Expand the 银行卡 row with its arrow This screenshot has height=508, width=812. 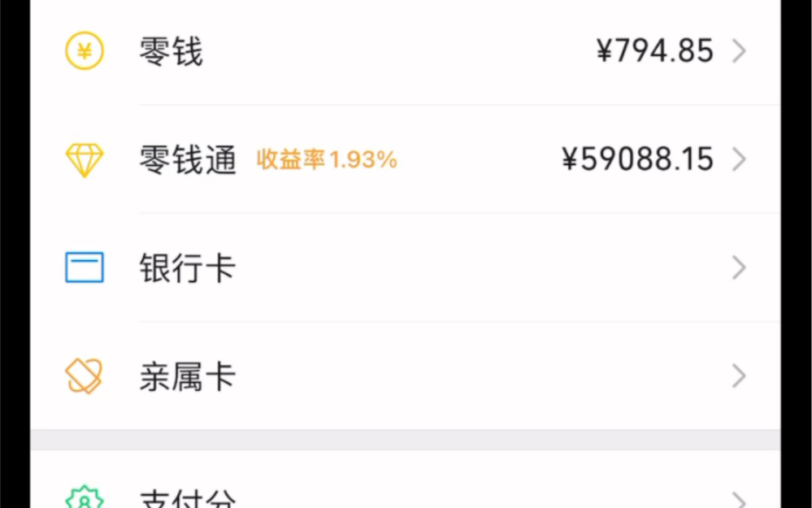point(739,267)
